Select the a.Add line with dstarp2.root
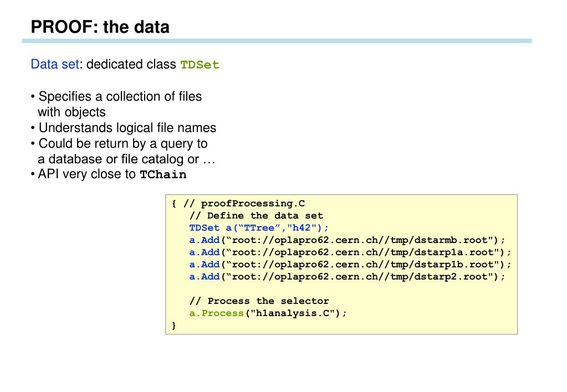 [x=347, y=277]
